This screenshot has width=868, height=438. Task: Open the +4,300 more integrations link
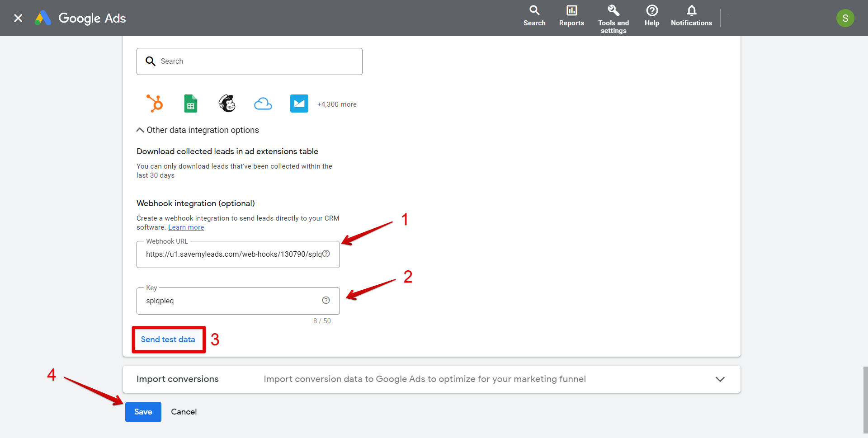337,104
